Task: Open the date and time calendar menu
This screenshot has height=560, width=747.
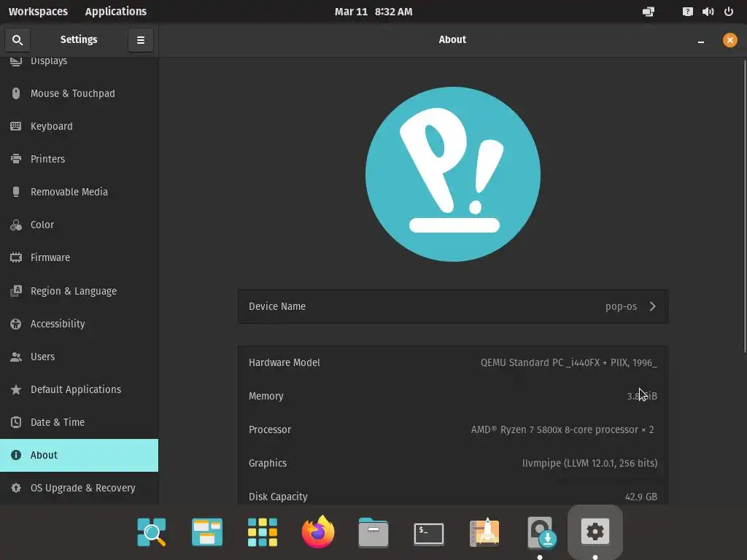Action: point(373,12)
